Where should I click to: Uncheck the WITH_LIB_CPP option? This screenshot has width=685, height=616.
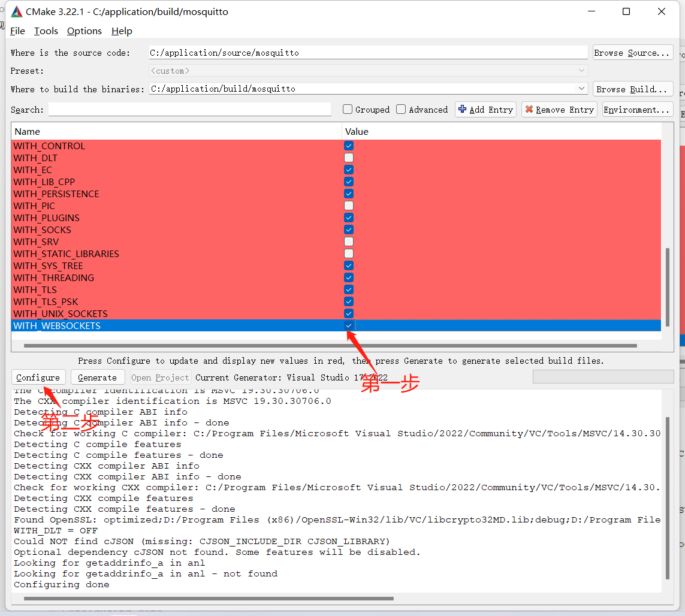(x=349, y=182)
